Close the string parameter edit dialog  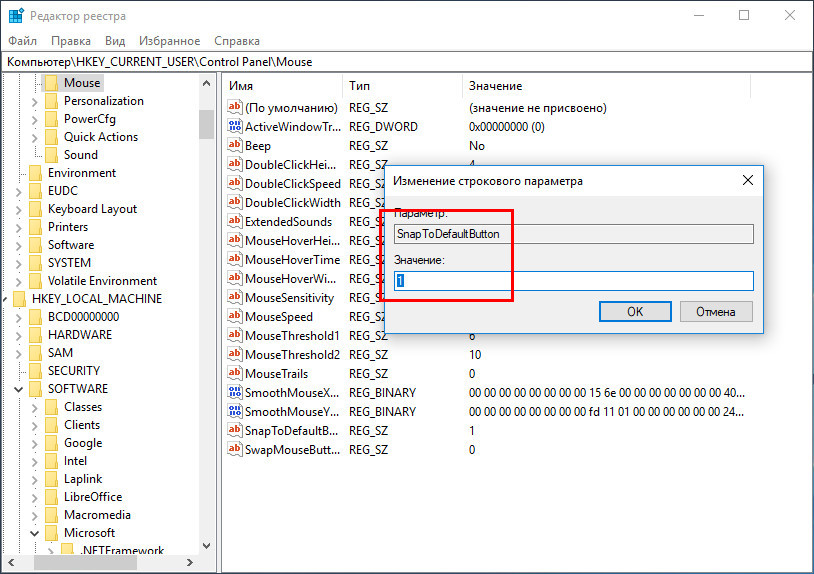(748, 180)
